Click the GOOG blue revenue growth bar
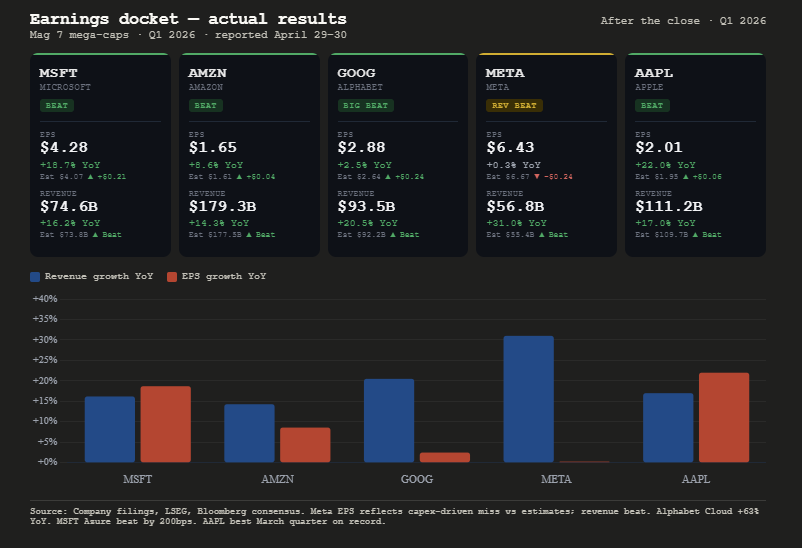 point(389,421)
